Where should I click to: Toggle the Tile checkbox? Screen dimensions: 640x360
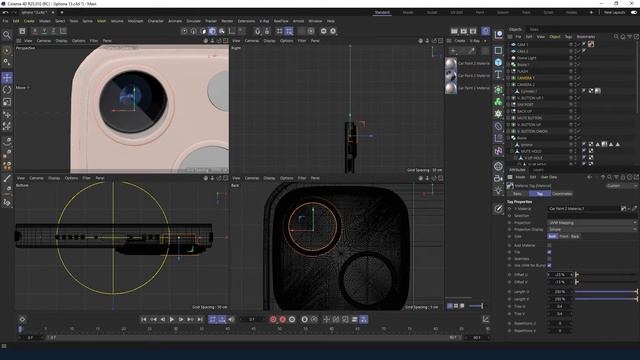point(549,252)
